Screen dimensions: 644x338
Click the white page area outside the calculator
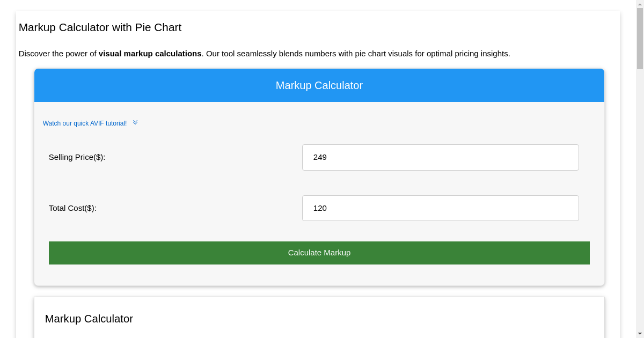tap(322, 292)
